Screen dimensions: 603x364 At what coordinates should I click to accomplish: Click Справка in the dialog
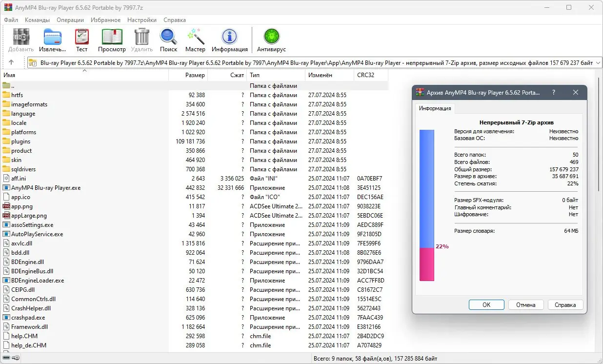pos(565,304)
